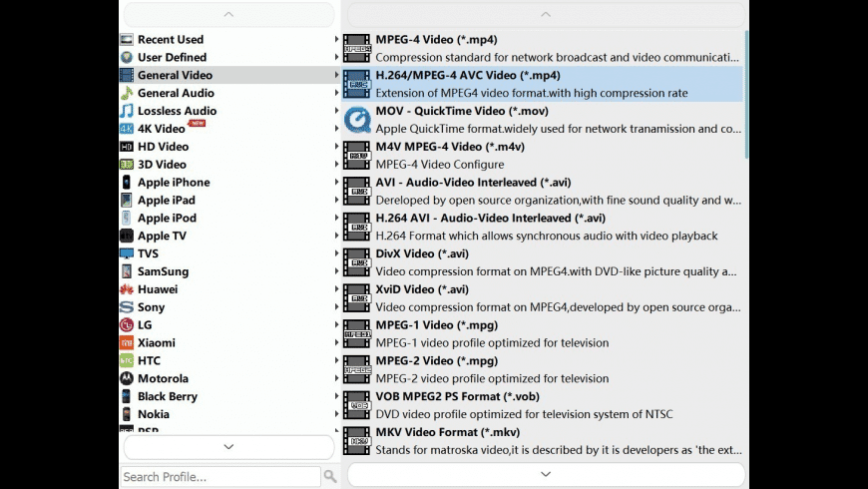Click the SamSung phone icon
The image size is (868, 489).
127,271
